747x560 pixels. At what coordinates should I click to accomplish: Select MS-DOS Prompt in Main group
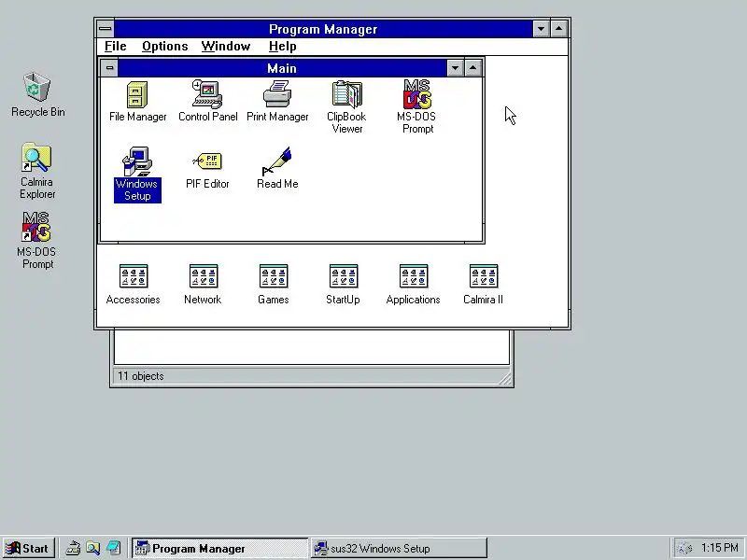point(416,107)
